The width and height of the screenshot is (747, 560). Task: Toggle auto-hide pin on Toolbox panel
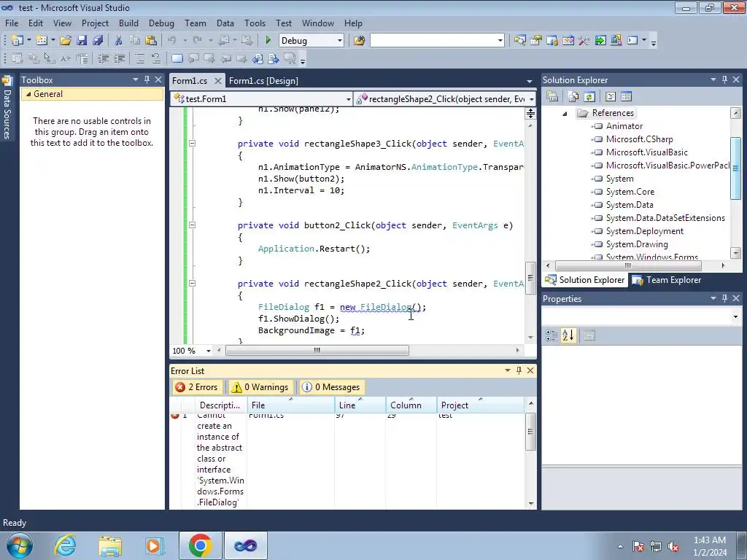(x=147, y=79)
